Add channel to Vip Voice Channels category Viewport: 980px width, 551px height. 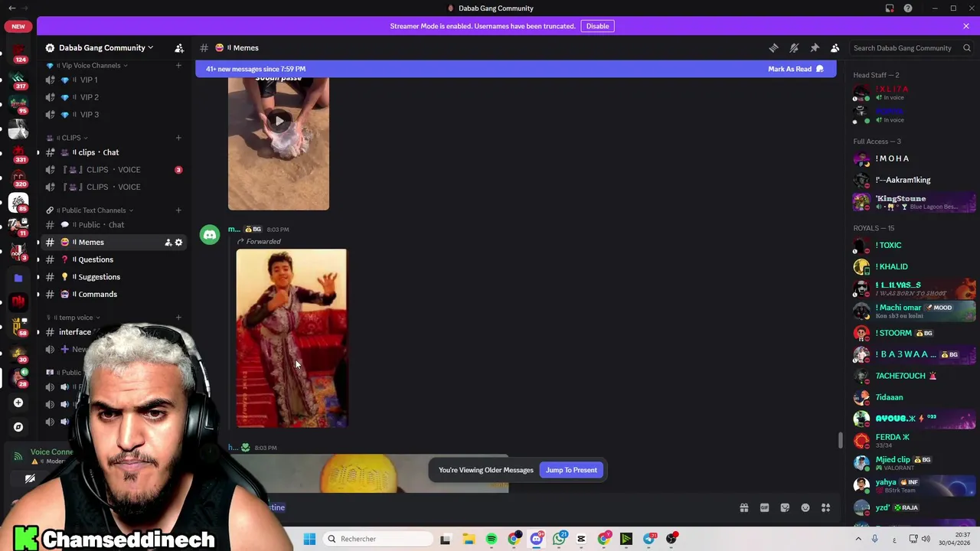pos(178,65)
